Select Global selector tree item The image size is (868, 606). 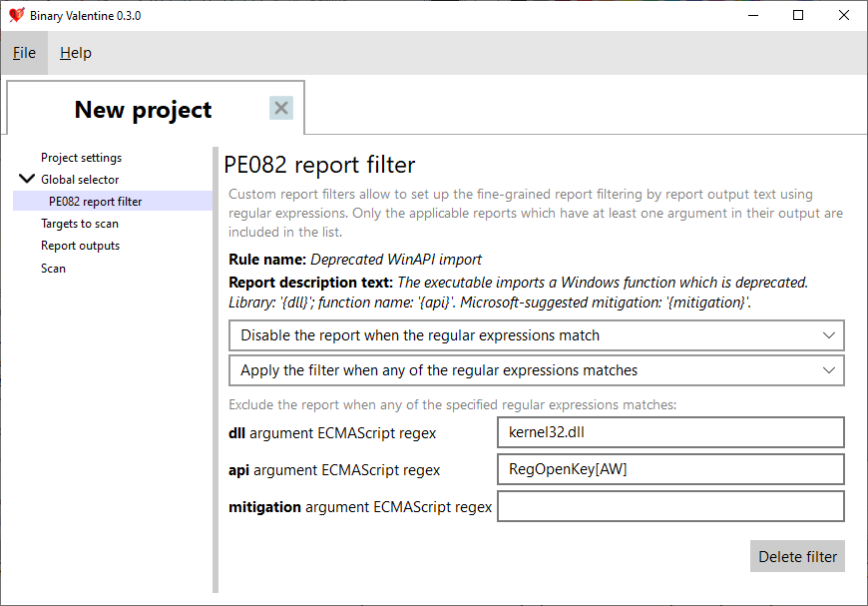(x=80, y=180)
